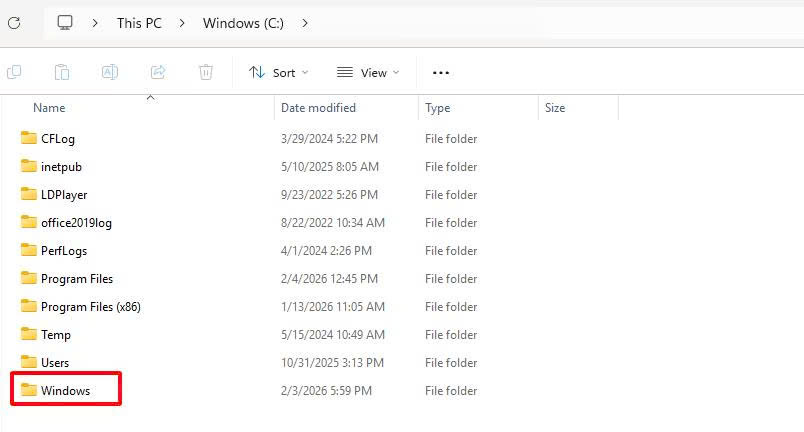Image resolution: width=804 pixels, height=432 pixels.
Task: Expand the chevron after This PC
Action: pos(182,23)
